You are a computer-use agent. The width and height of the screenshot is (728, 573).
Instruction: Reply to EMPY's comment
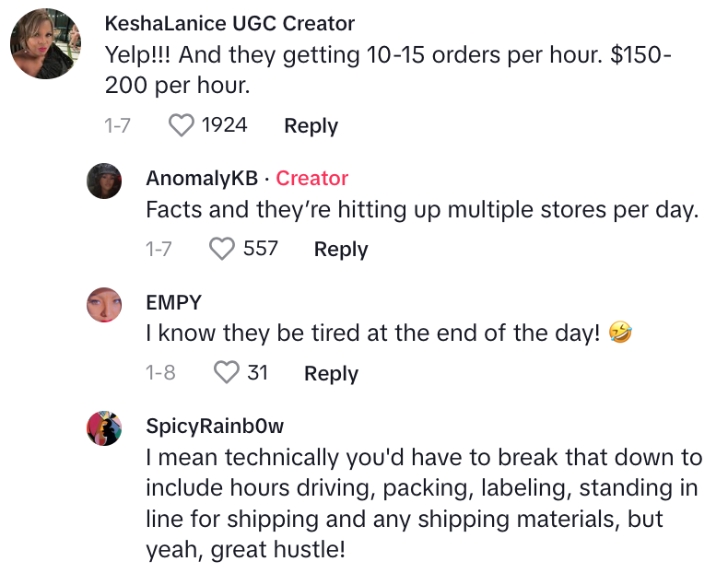point(331,373)
